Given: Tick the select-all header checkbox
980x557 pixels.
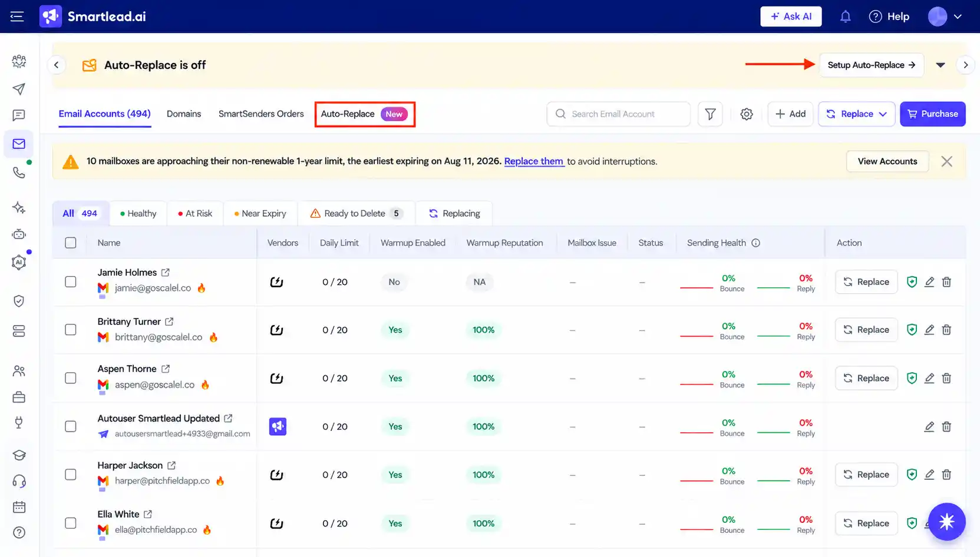Looking at the screenshot, I should point(71,243).
